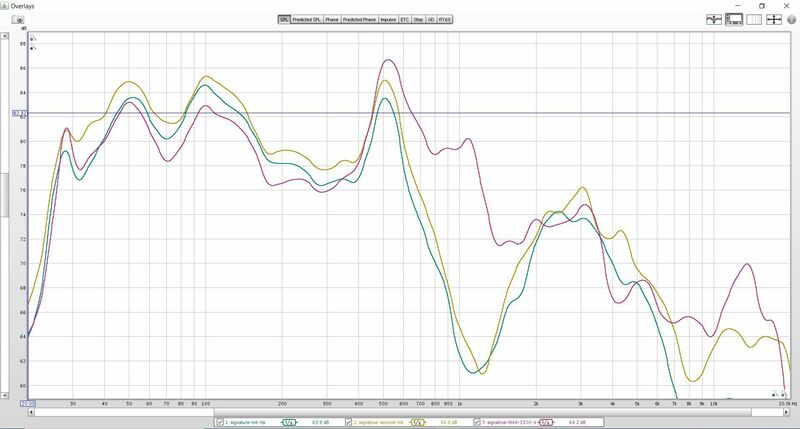
Task: Uncheck trace 1 signature checkbox
Action: pyautogui.click(x=220, y=422)
